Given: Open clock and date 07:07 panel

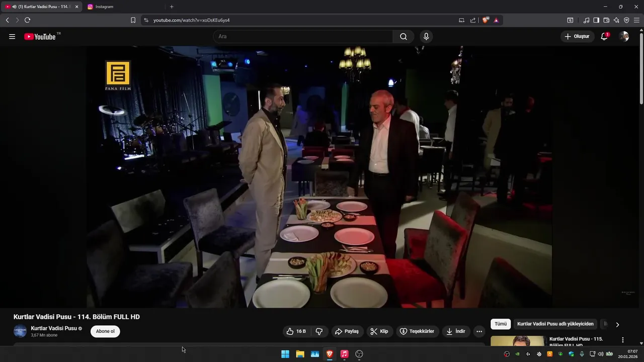Looking at the screenshot, I should point(628,354).
